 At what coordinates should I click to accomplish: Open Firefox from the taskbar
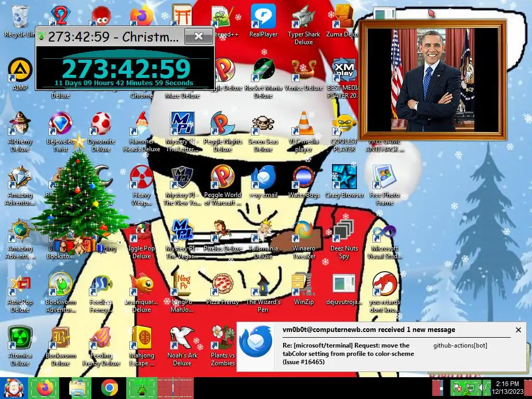[45, 388]
